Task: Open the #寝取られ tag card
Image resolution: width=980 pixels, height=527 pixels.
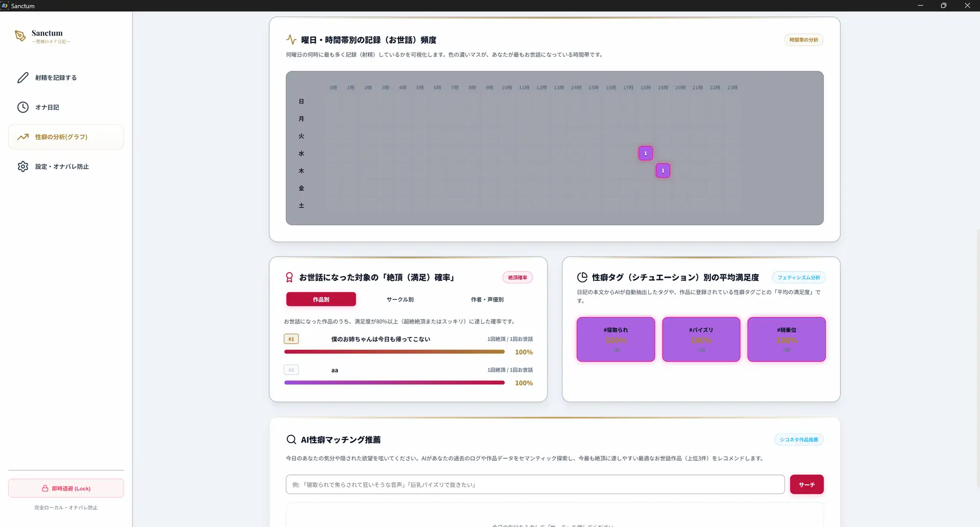Action: click(616, 339)
